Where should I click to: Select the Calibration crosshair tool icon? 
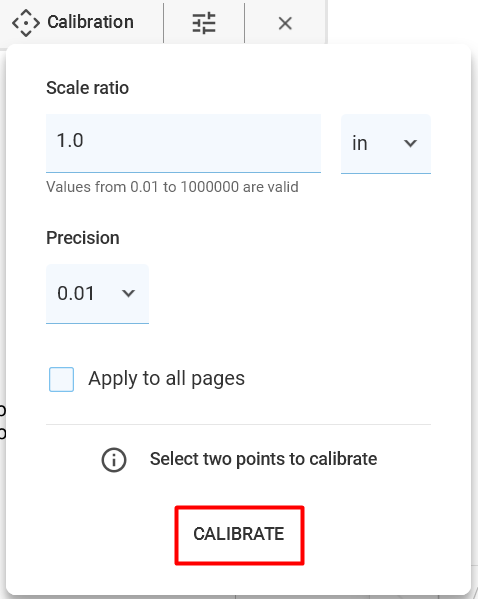[26, 23]
